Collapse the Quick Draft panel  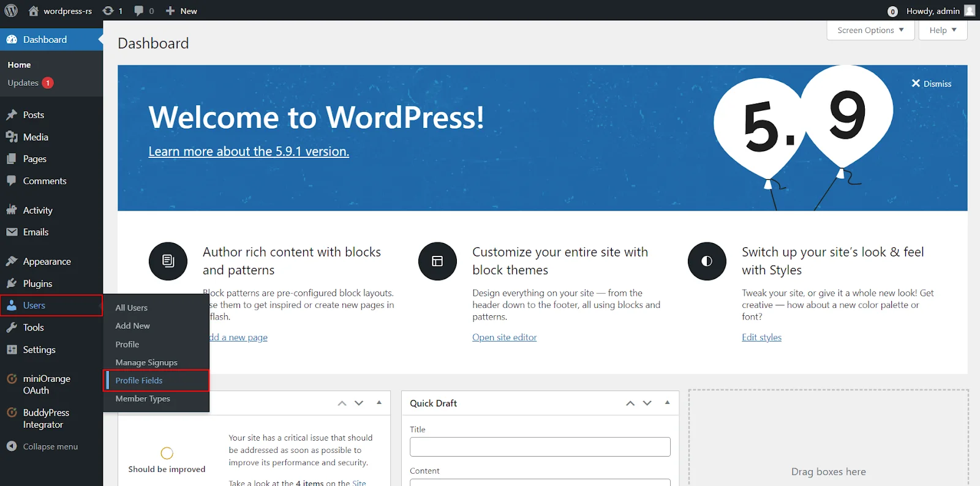tap(667, 403)
